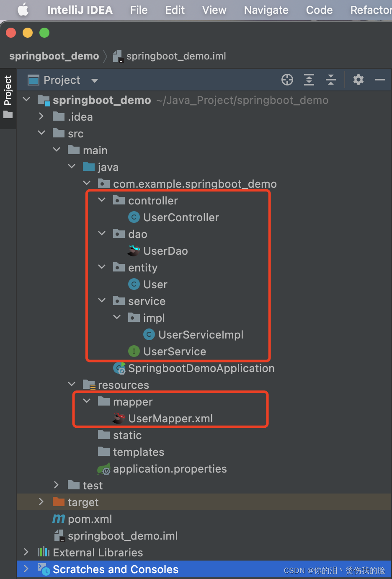Viewport: 392px width, 579px height.
Task: Expand the test folder
Action: [x=56, y=485]
